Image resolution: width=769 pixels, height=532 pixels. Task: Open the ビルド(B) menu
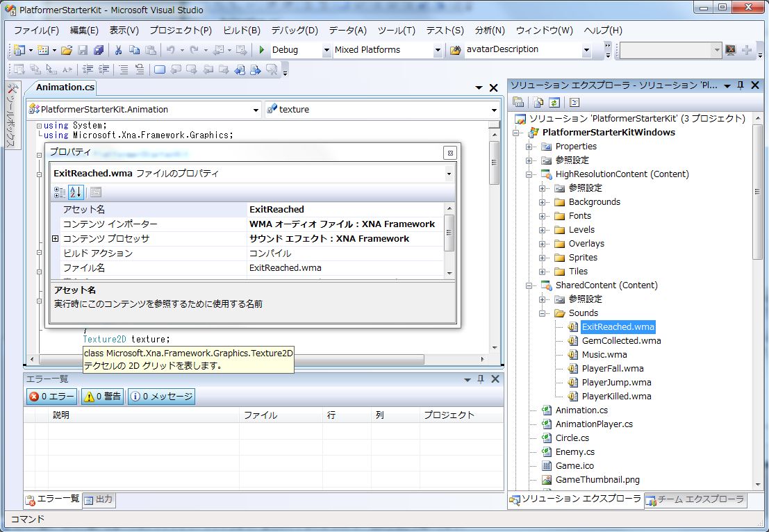[x=241, y=31]
